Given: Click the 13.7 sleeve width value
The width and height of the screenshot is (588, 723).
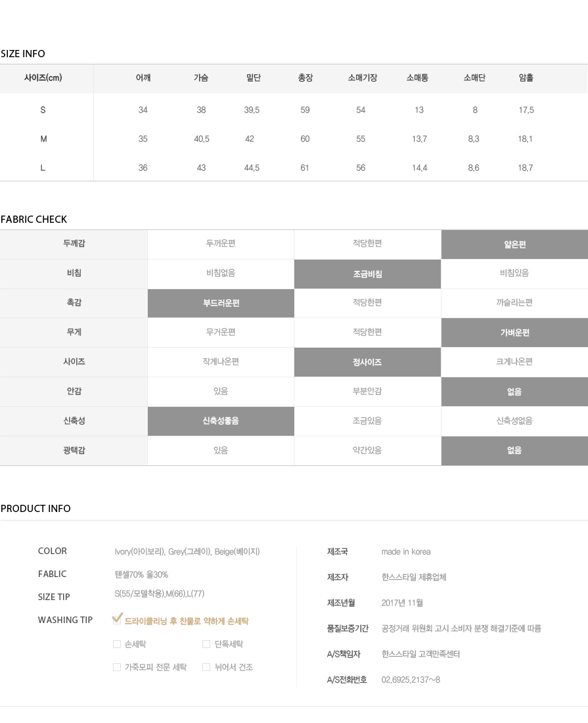Looking at the screenshot, I should click(x=419, y=139).
